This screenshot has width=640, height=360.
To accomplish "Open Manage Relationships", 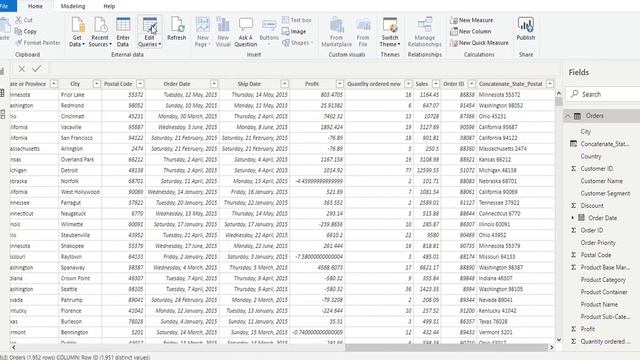I will click(x=424, y=32).
